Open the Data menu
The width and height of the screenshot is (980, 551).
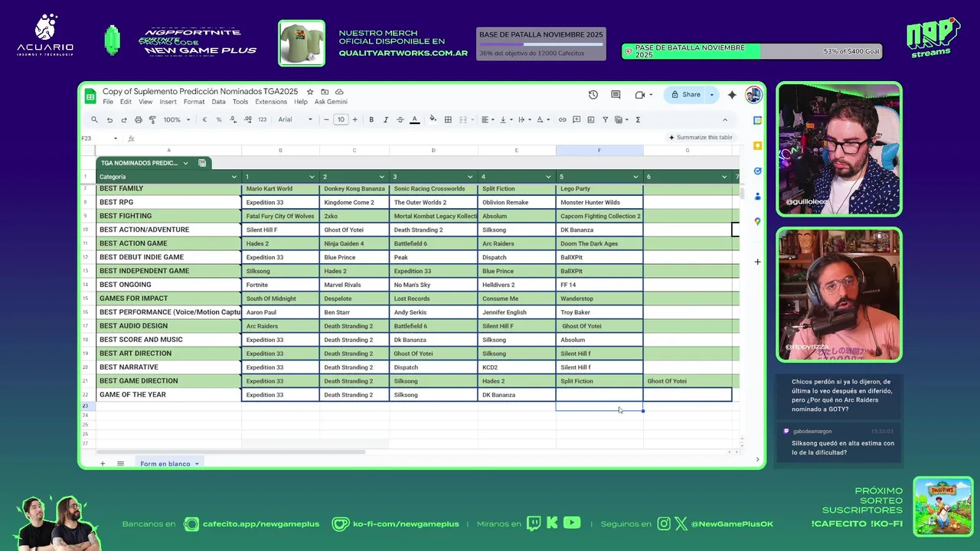218,102
